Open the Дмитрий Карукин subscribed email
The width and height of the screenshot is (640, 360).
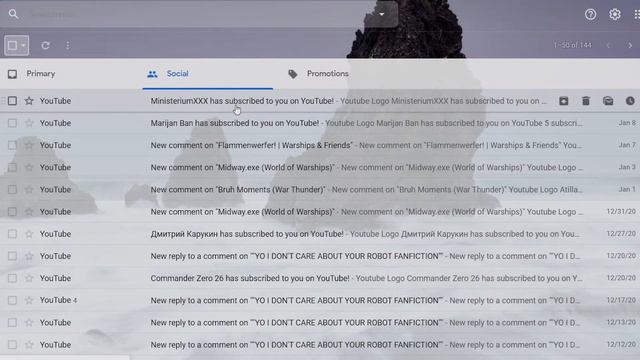click(320, 234)
